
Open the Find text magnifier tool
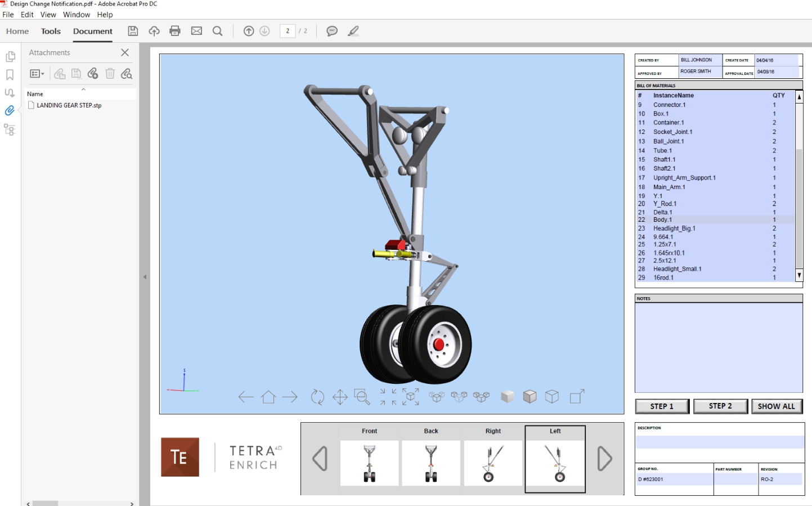coord(218,31)
